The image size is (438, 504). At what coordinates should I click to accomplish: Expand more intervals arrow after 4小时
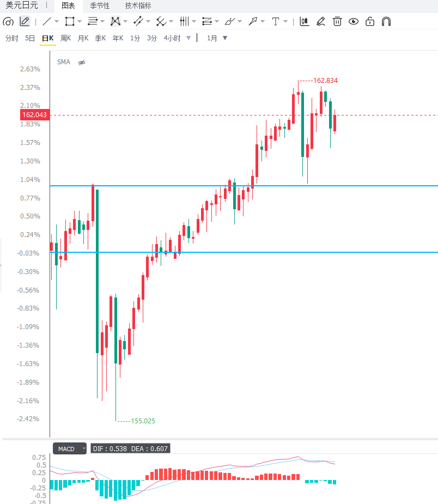tap(188, 38)
